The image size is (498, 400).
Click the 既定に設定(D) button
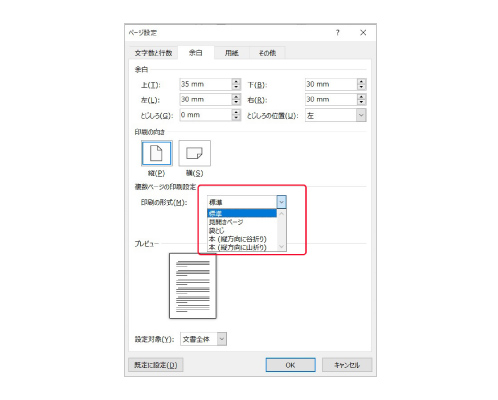point(156,365)
